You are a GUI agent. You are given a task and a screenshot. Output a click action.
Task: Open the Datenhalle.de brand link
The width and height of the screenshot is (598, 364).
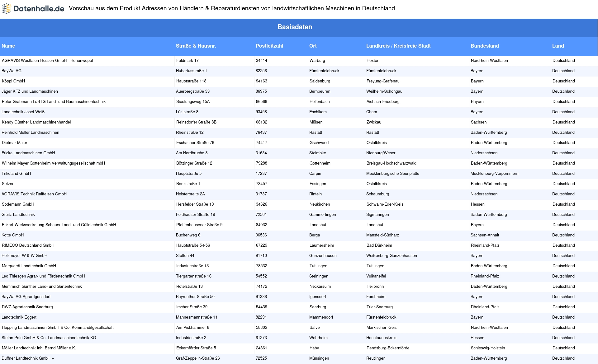coord(33,9)
